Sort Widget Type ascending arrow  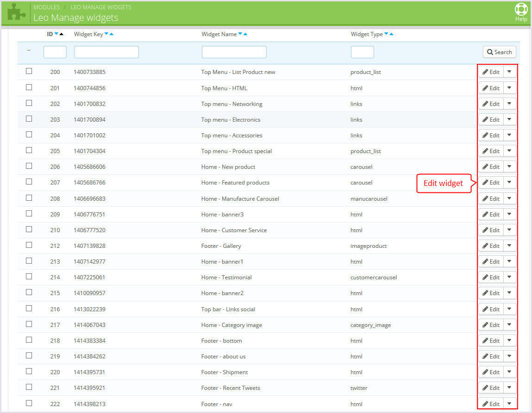click(x=391, y=34)
